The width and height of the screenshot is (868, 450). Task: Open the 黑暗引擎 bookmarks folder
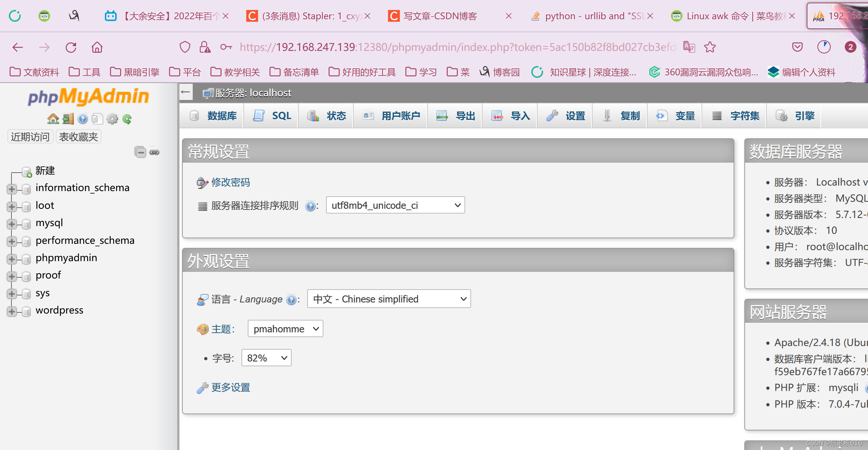click(x=135, y=72)
